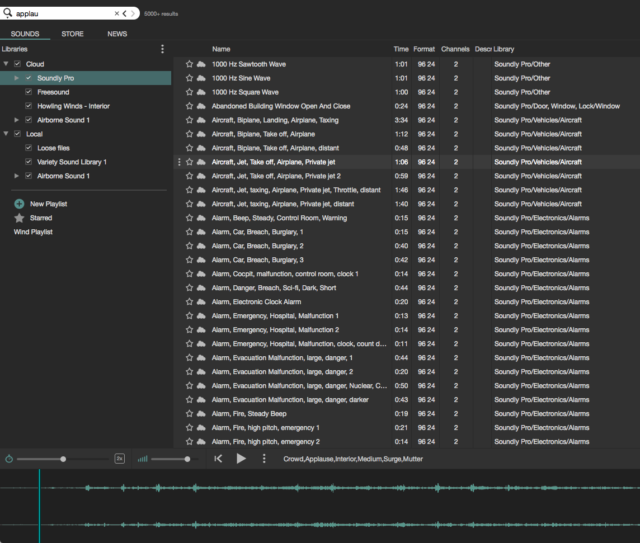Open the player's three-dot options menu
The width and height of the screenshot is (640, 543).
pyautogui.click(x=264, y=459)
